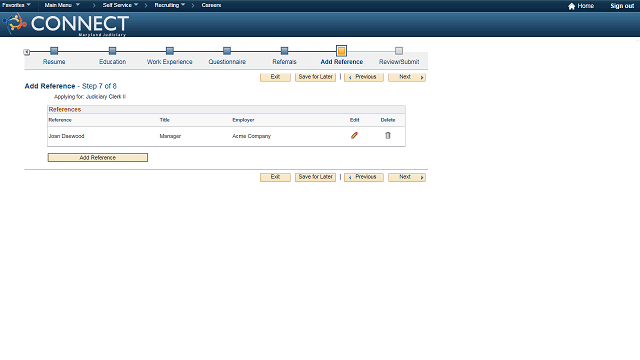This screenshot has width=640, height=360.
Task: Expand the Recruiting breadcrumb menu
Action: [x=170, y=5]
